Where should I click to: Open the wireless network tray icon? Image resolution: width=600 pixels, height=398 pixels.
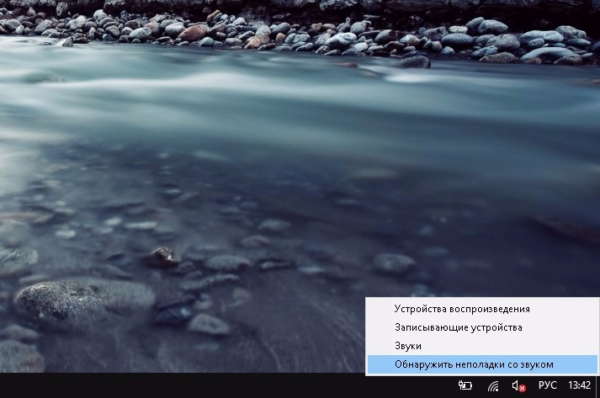[x=493, y=386]
